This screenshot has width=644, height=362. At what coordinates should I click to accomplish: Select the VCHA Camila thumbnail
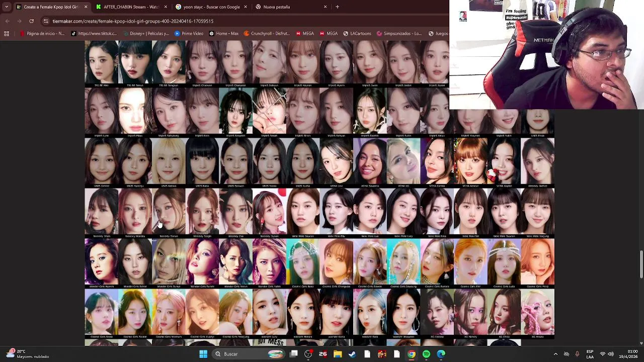click(x=437, y=163)
